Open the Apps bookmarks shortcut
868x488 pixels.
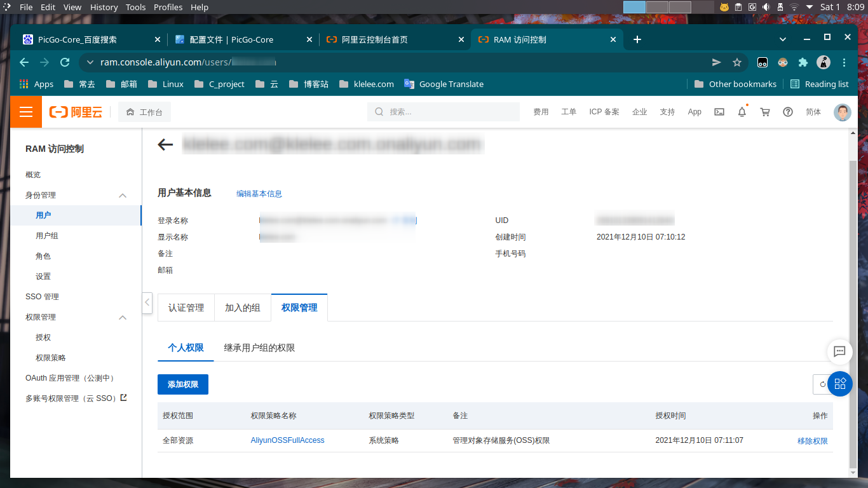(x=37, y=84)
